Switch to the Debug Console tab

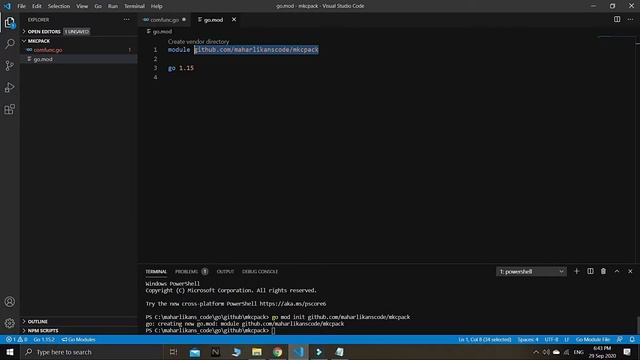(x=260, y=271)
